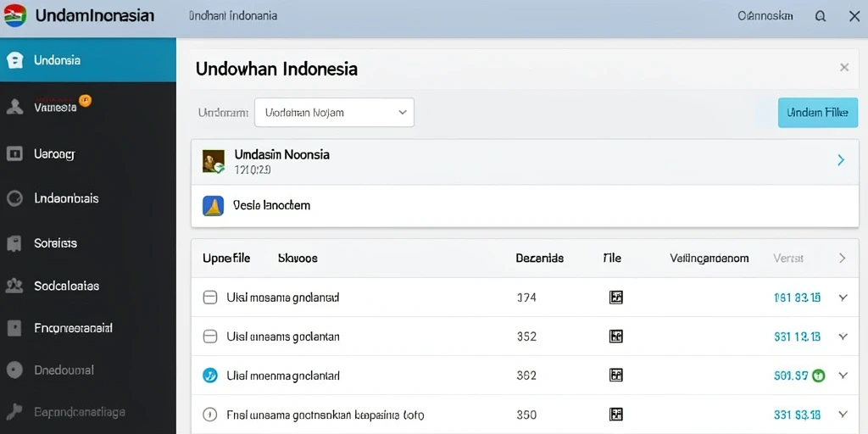Click the 161 83.15 version value

pyautogui.click(x=797, y=298)
